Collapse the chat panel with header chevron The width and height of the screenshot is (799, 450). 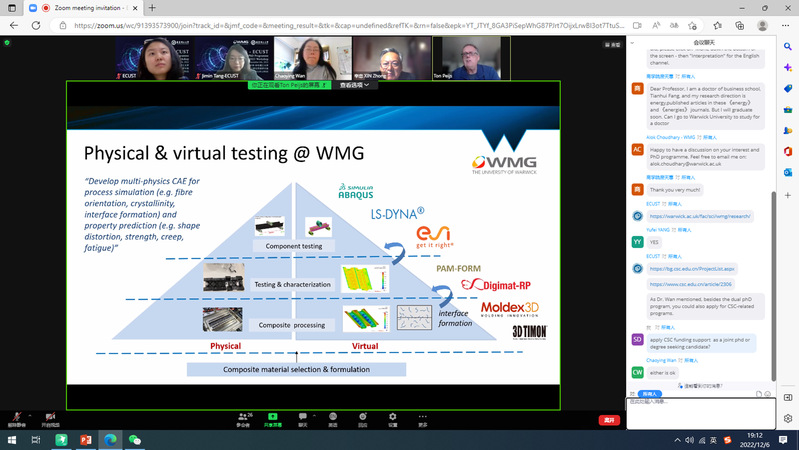(632, 43)
